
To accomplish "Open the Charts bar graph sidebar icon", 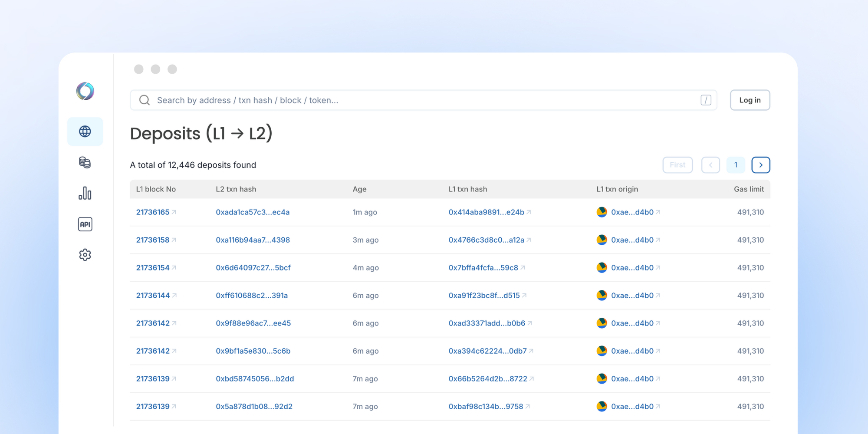I will click(x=85, y=193).
